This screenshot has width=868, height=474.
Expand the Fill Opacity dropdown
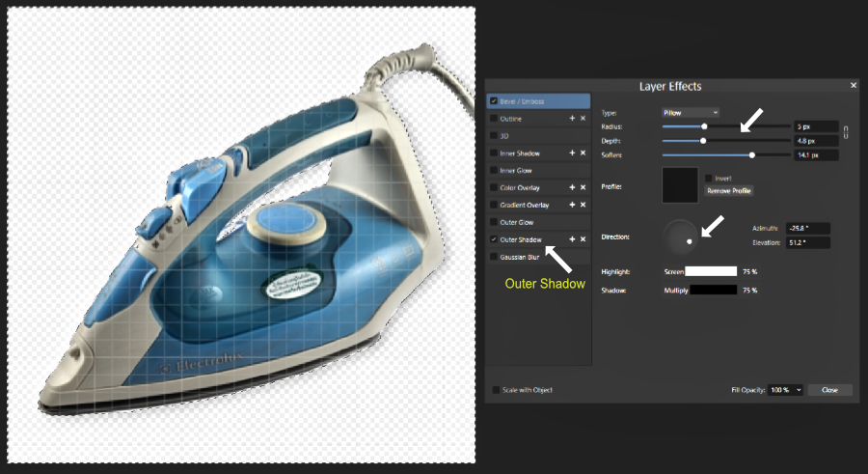click(786, 390)
